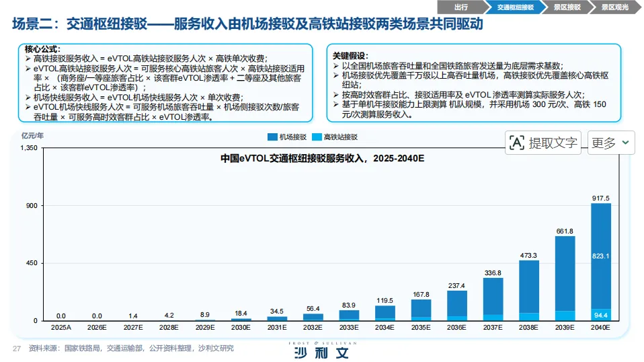Click the 4.2 value label
Image resolution: width=644 pixels, height=362 pixels.
[x=169, y=315]
